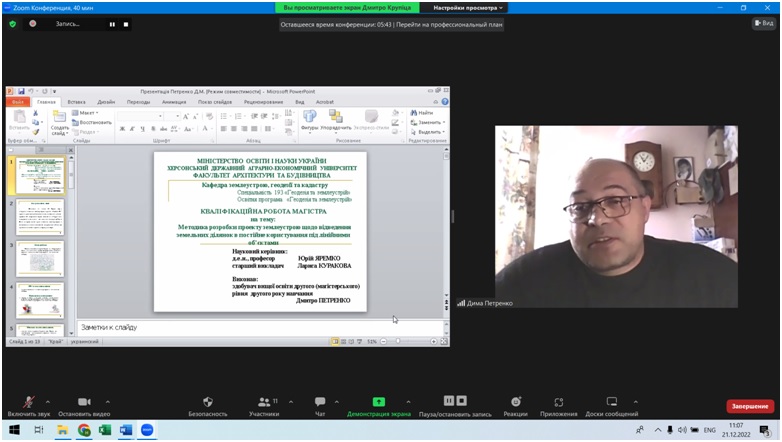The image size is (782, 442).
Task: Close the slide thumbnails pane
Action: pos(71,150)
